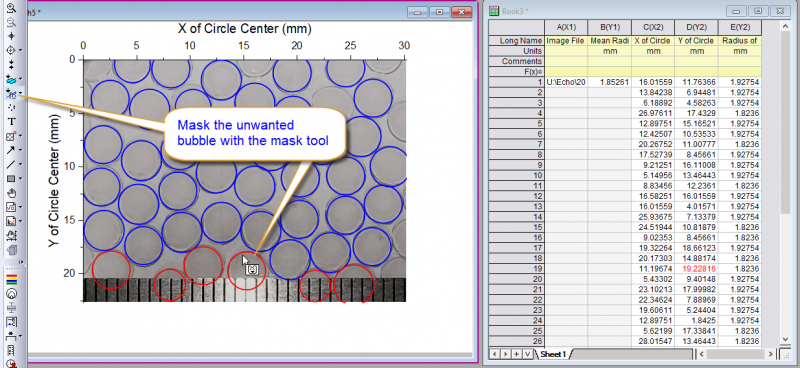
Task: Select the Arrow drawing tool
Action: [11, 150]
